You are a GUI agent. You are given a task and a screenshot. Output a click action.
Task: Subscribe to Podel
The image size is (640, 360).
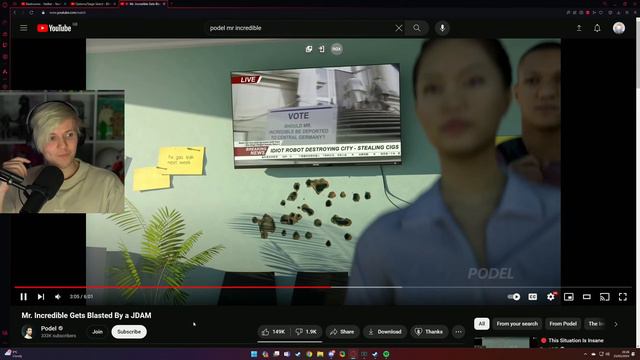(129, 332)
